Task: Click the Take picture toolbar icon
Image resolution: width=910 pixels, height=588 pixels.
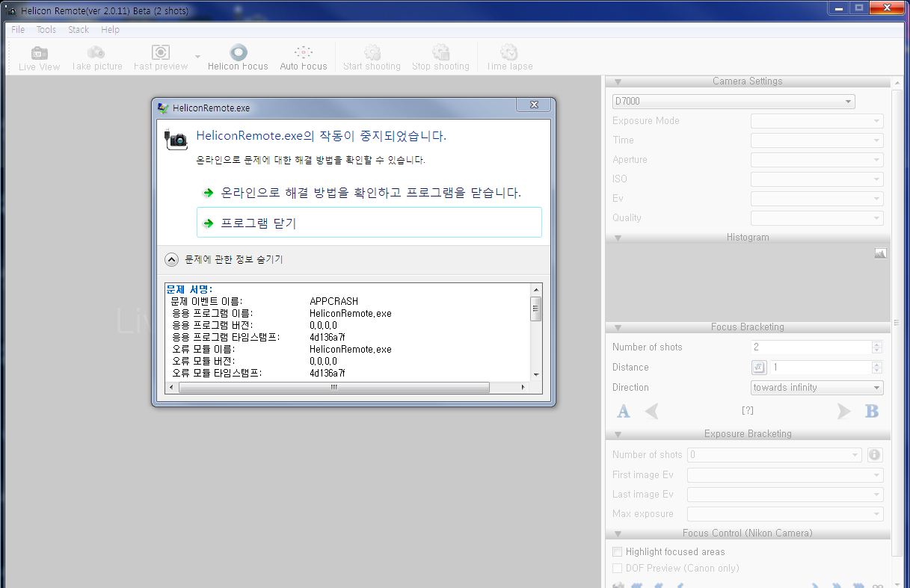Action: pos(96,58)
